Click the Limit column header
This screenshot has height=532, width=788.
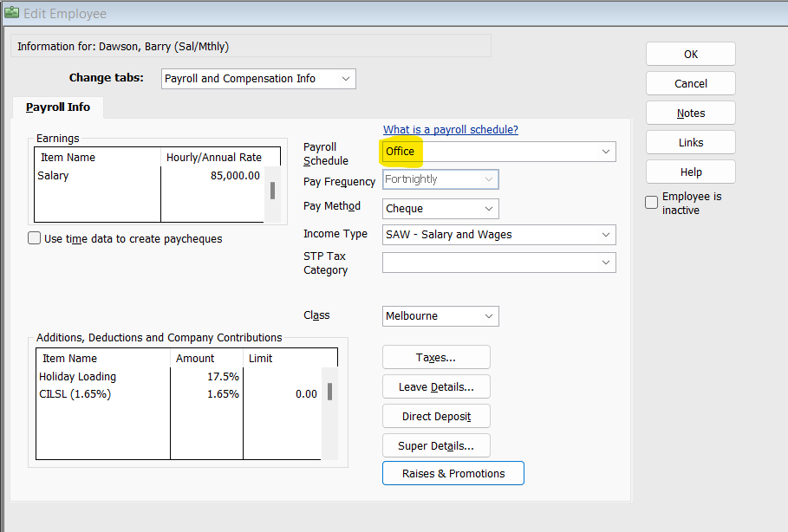290,358
